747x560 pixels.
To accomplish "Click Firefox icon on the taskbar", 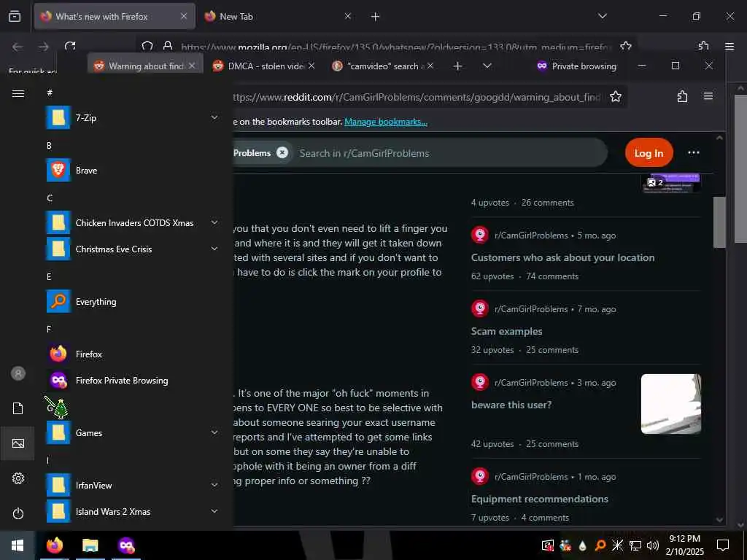I will point(54,545).
